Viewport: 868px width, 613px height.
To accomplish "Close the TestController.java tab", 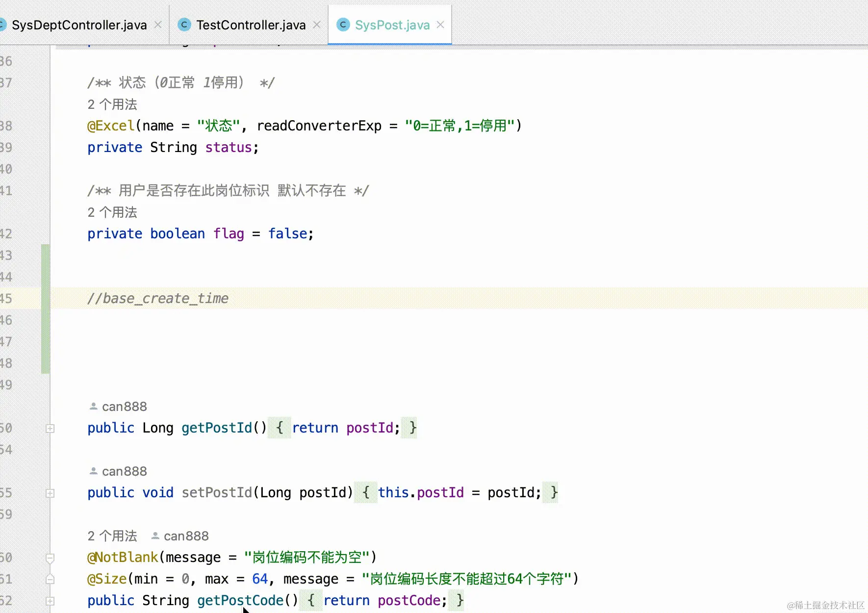I will coord(317,25).
